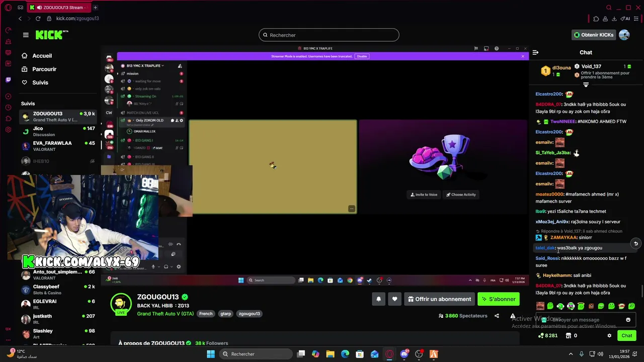Expand the gift leaderboard arrow under Void_137
This screenshot has width=644, height=362.
point(586,85)
